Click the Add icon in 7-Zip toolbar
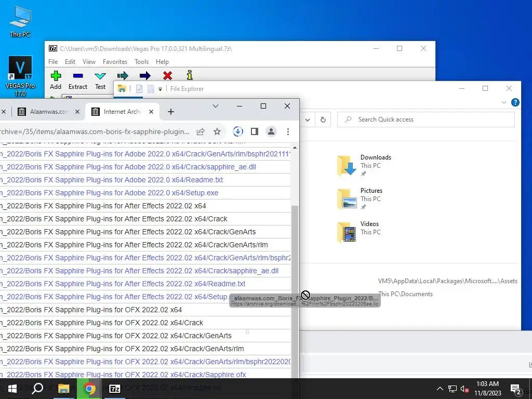This screenshot has width=532, height=399. pyautogui.click(x=56, y=76)
